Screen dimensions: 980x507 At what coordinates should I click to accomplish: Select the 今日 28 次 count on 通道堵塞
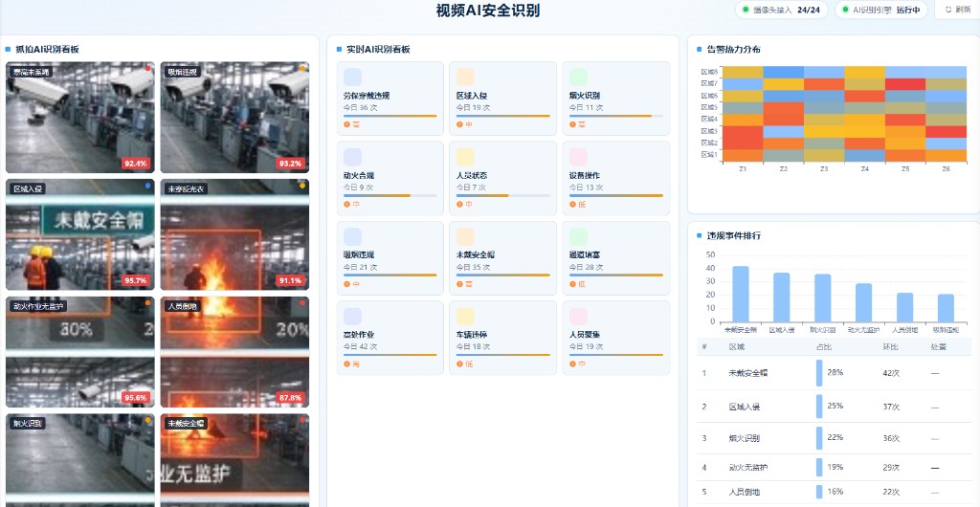coord(587,267)
